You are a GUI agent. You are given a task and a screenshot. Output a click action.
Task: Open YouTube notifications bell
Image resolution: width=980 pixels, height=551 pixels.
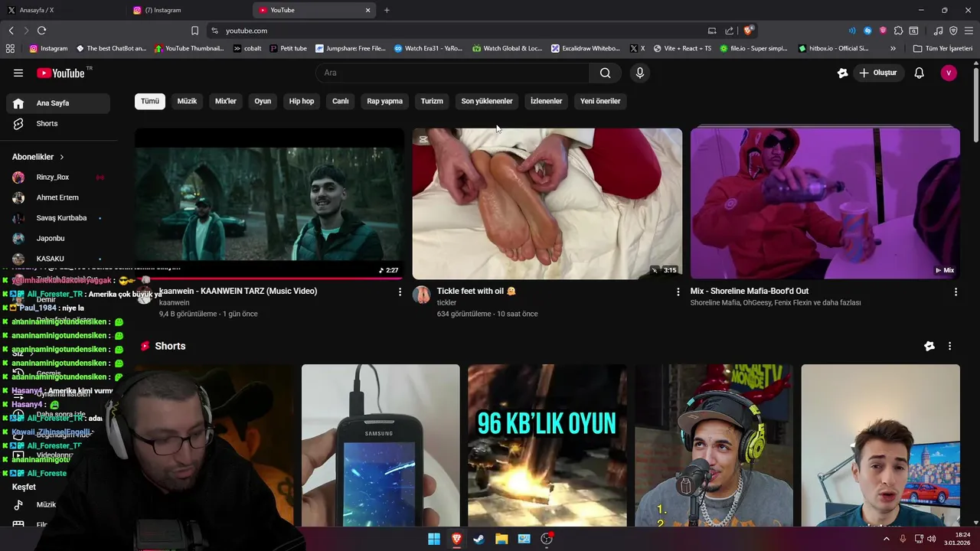pyautogui.click(x=920, y=73)
